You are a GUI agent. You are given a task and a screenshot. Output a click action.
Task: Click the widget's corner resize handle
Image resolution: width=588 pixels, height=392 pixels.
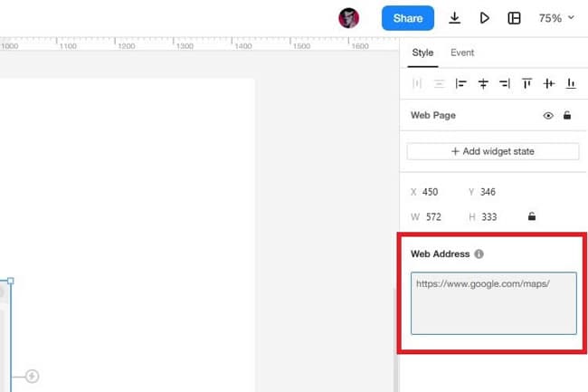click(11, 281)
